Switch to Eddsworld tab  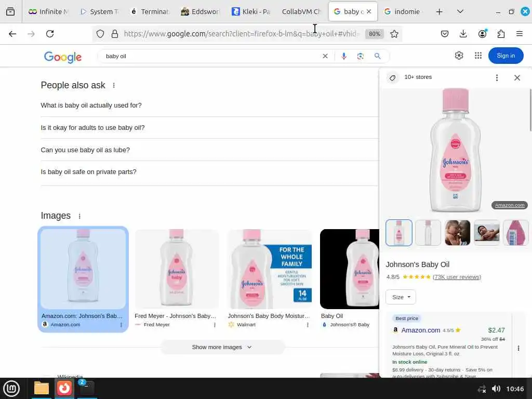point(201,11)
